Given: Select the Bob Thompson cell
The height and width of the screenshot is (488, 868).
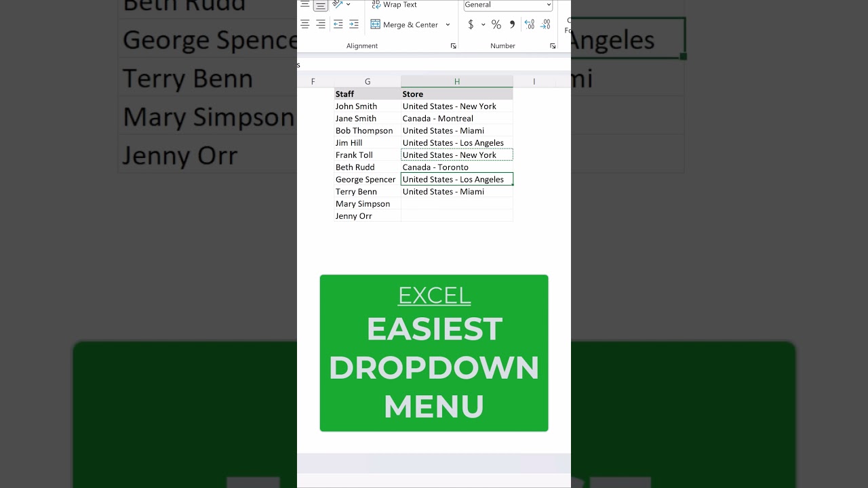Looking at the screenshot, I should (368, 131).
